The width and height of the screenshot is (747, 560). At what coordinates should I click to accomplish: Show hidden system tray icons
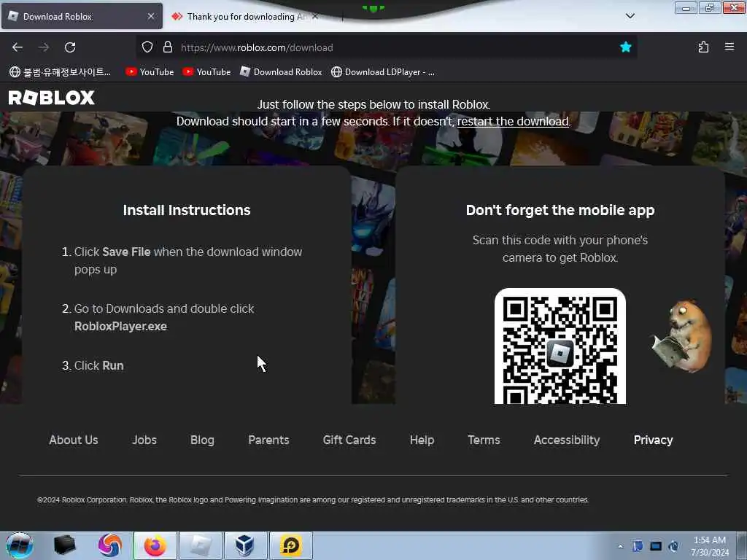click(620, 547)
